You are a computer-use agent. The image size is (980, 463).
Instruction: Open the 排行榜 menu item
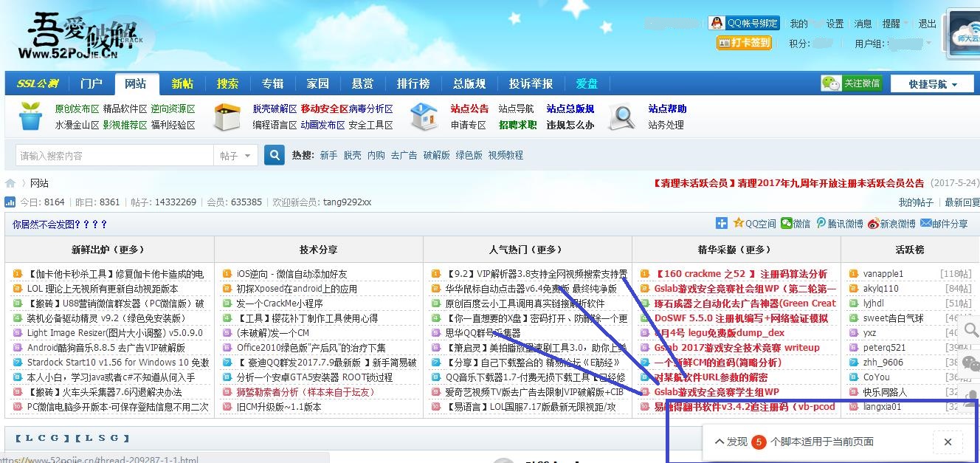[x=413, y=83]
